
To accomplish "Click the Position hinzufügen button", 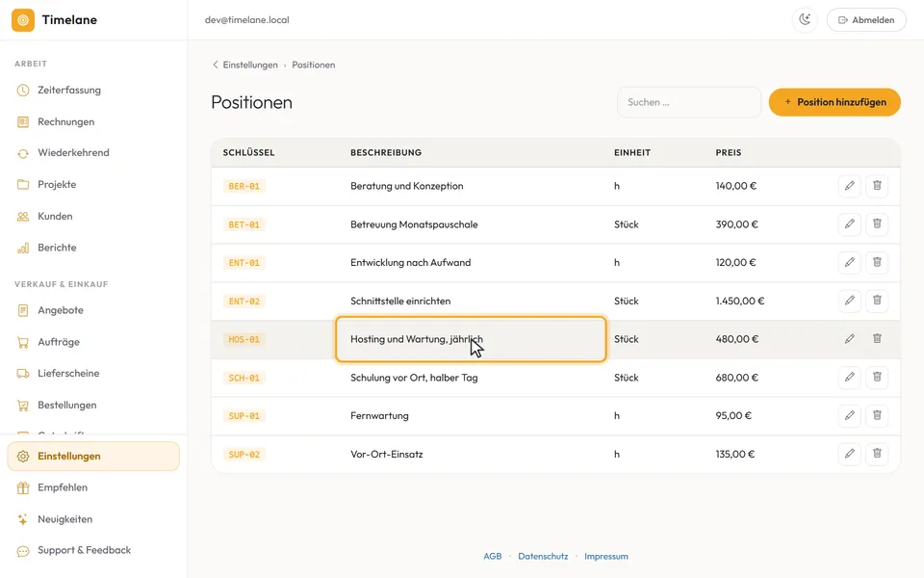I will point(834,102).
